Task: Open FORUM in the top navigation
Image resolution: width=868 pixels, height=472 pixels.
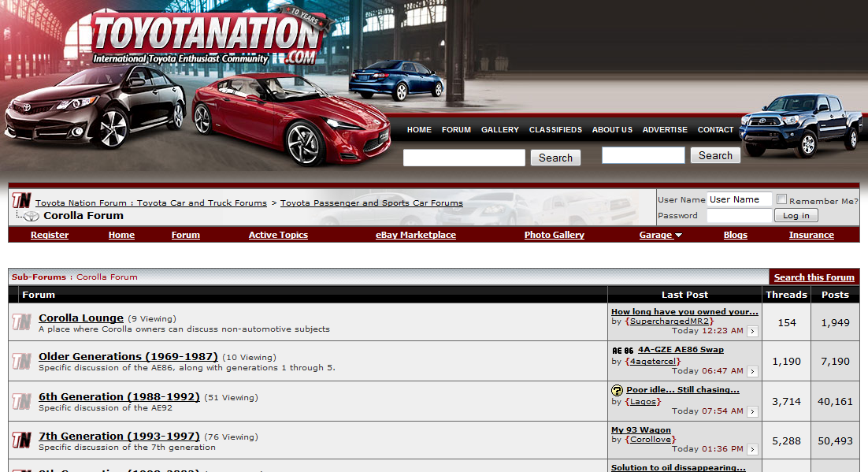Action: click(x=456, y=130)
